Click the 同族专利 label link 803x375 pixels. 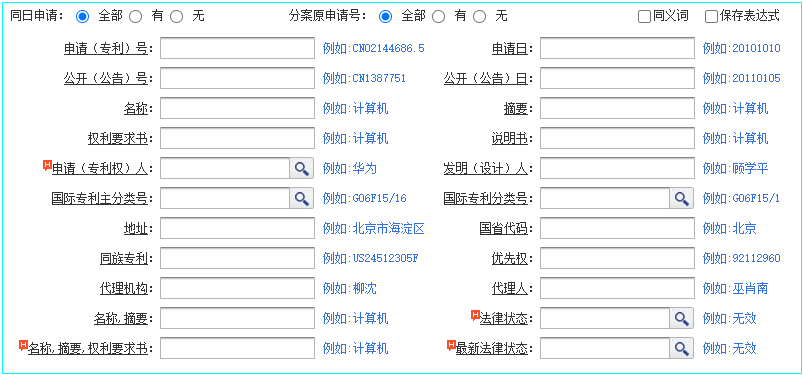[123, 259]
